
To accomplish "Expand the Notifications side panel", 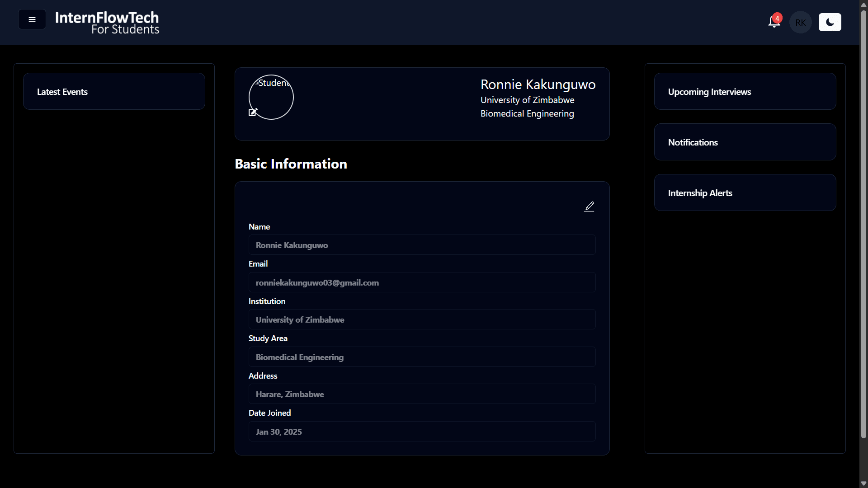I will coord(745,142).
